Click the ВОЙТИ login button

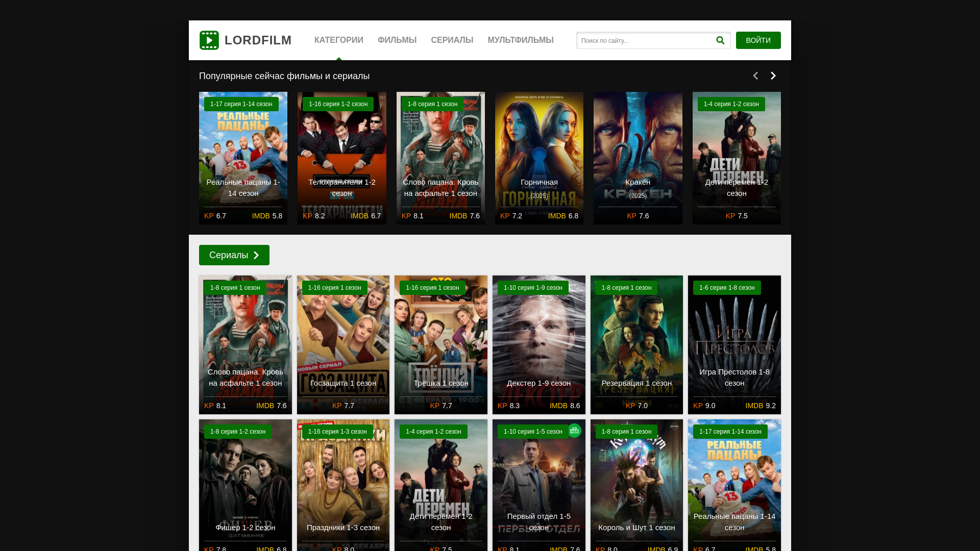point(758,40)
